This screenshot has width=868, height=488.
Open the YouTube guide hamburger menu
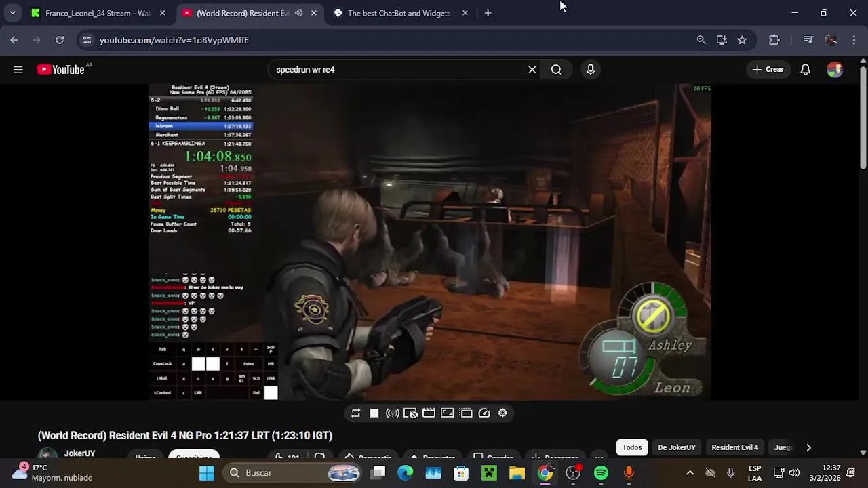point(18,69)
